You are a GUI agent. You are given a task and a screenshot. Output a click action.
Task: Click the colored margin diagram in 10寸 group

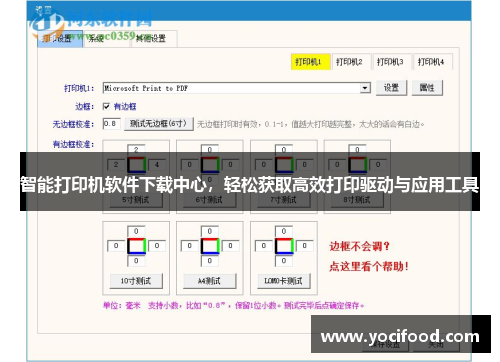pyautogui.click(x=136, y=246)
